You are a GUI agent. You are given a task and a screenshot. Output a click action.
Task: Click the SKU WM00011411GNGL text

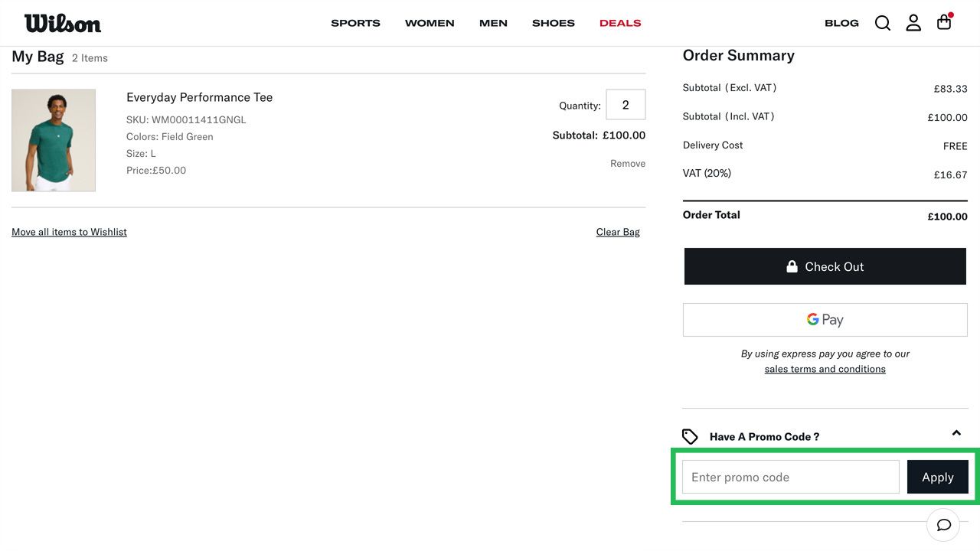click(186, 120)
